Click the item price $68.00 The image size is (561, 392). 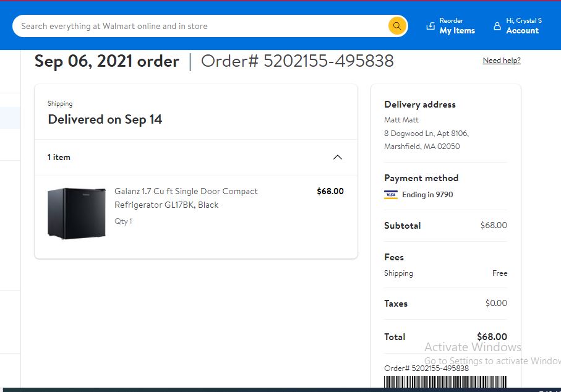[x=330, y=191]
